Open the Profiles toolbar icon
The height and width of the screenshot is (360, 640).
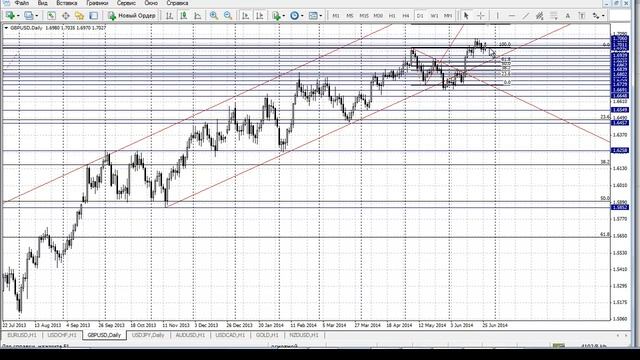pyautogui.click(x=29, y=16)
